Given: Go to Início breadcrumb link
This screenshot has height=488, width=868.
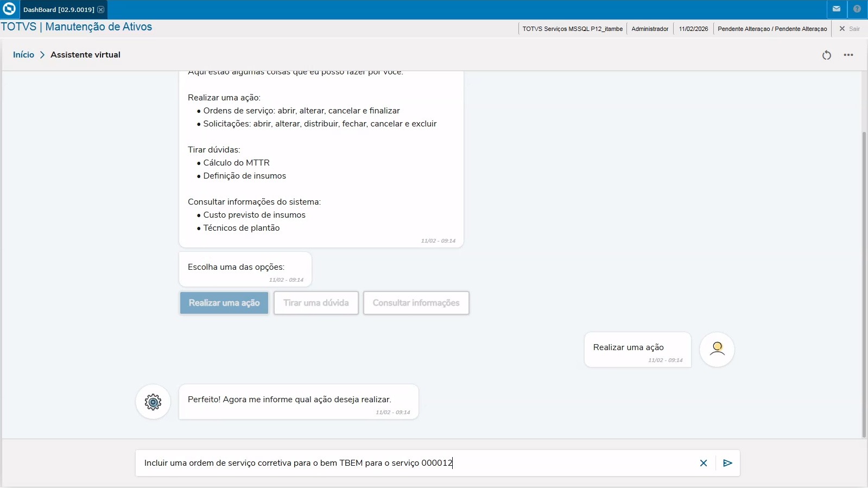Looking at the screenshot, I should click(23, 55).
